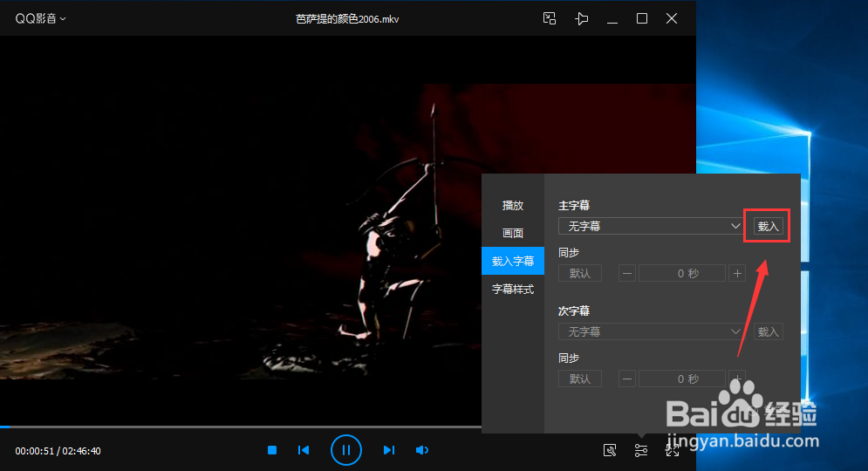Screen dimensions: 868x471
Task: Decrease 主字幕 sync delay with minus
Action: (626, 273)
